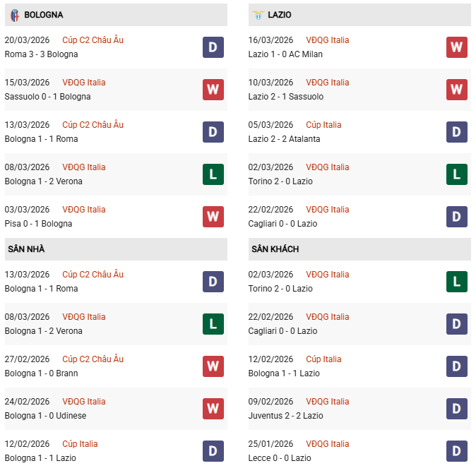Click the Bologna club crest icon
Screen dimensions: 476x473
click(14, 15)
